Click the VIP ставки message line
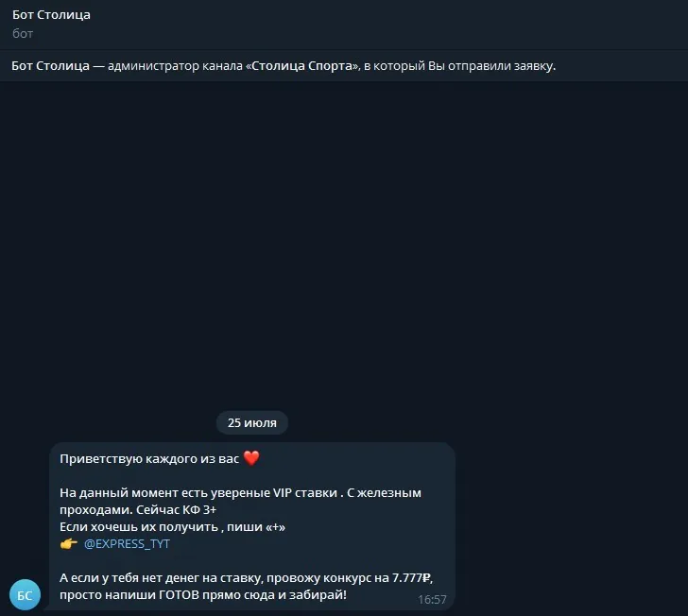Screen dimensions: 688x616 point(240,493)
